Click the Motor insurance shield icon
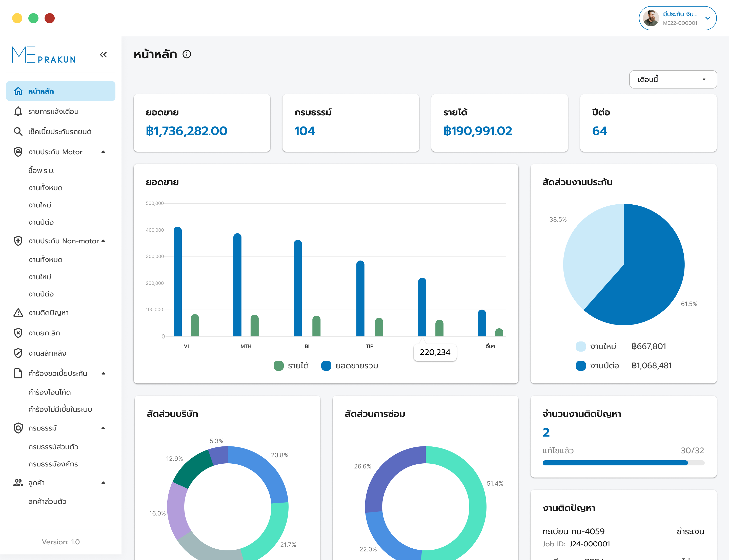Screen dimensions: 729x560 tap(18, 152)
